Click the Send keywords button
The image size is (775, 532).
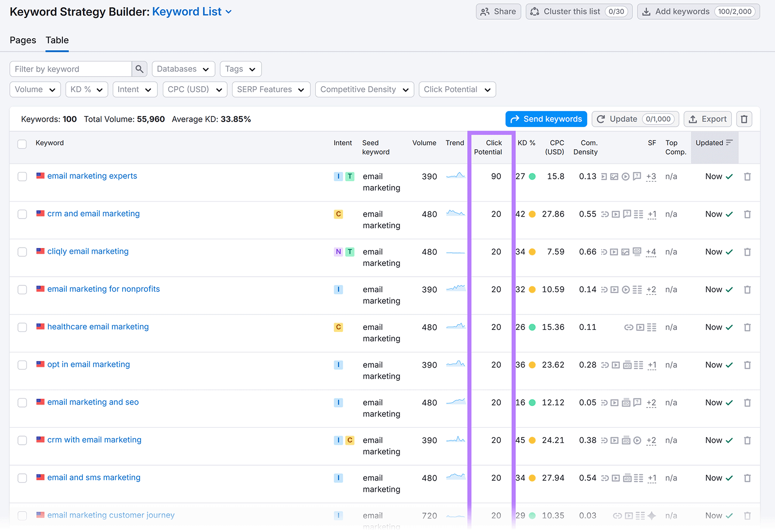546,119
